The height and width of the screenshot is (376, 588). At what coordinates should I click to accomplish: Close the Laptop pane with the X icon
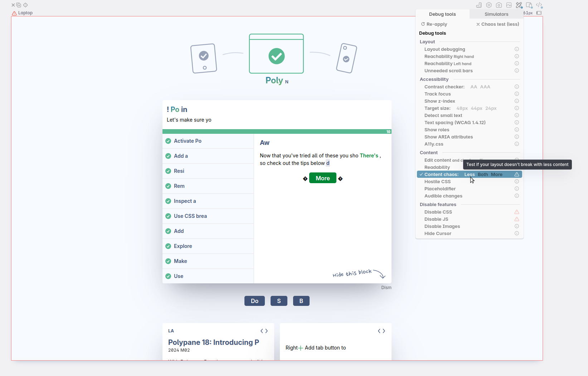[13, 5]
